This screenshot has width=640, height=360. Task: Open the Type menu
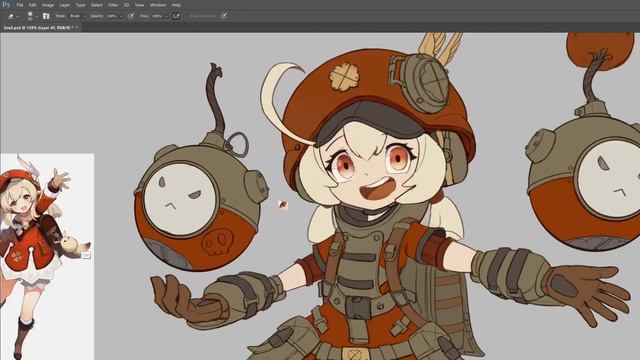click(80, 5)
